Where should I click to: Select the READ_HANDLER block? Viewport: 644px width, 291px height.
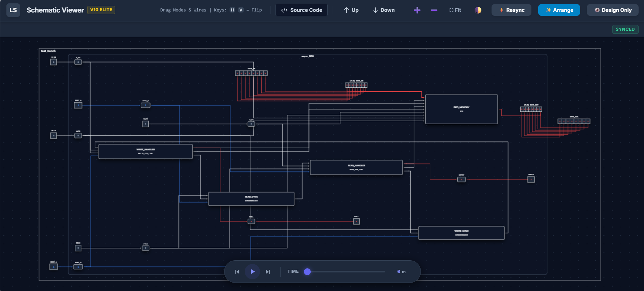(x=356, y=167)
